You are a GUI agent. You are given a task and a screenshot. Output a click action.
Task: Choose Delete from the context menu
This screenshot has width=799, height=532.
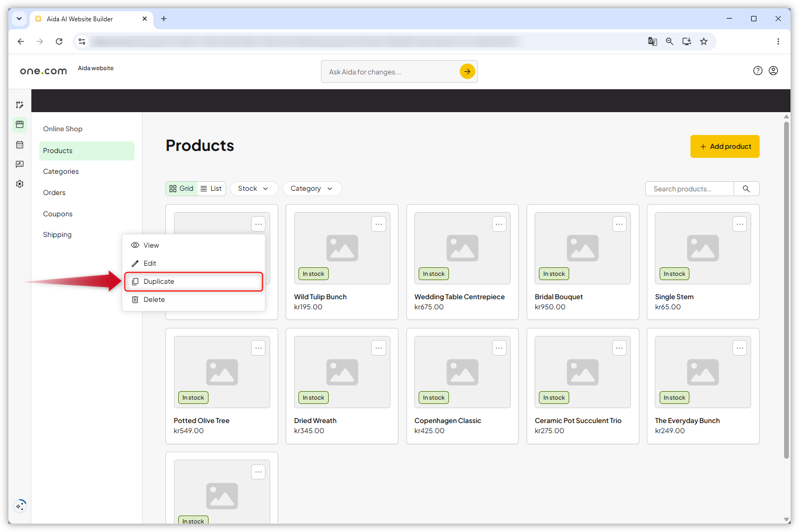click(194, 299)
